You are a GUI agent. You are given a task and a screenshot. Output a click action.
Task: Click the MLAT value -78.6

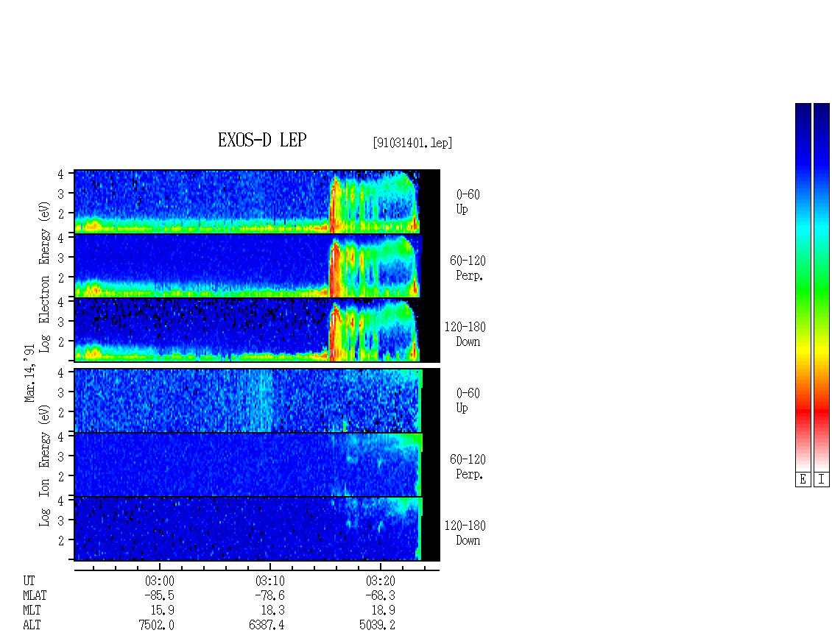[x=269, y=595]
